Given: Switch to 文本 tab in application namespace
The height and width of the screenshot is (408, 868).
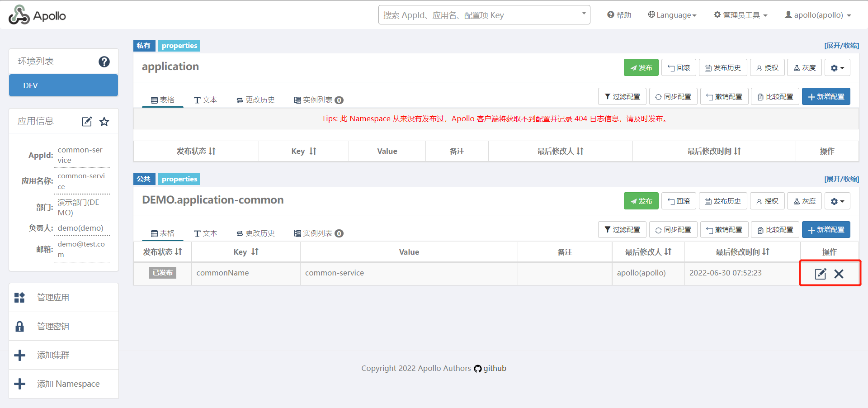Looking at the screenshot, I should [206, 100].
